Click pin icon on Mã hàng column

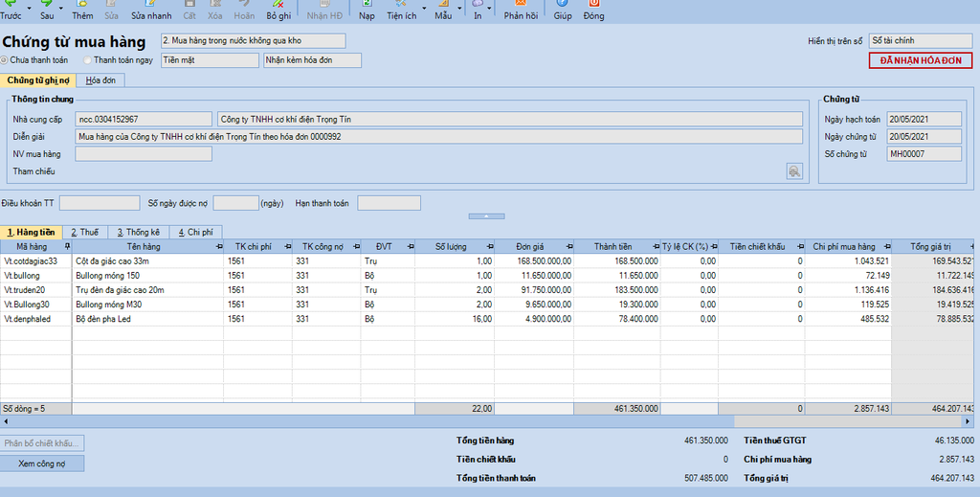point(68,247)
